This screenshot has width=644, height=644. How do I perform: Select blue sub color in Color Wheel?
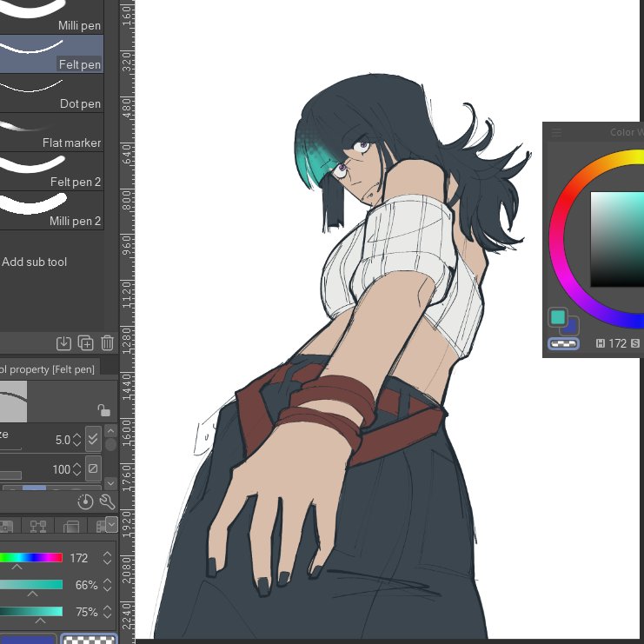(x=572, y=327)
